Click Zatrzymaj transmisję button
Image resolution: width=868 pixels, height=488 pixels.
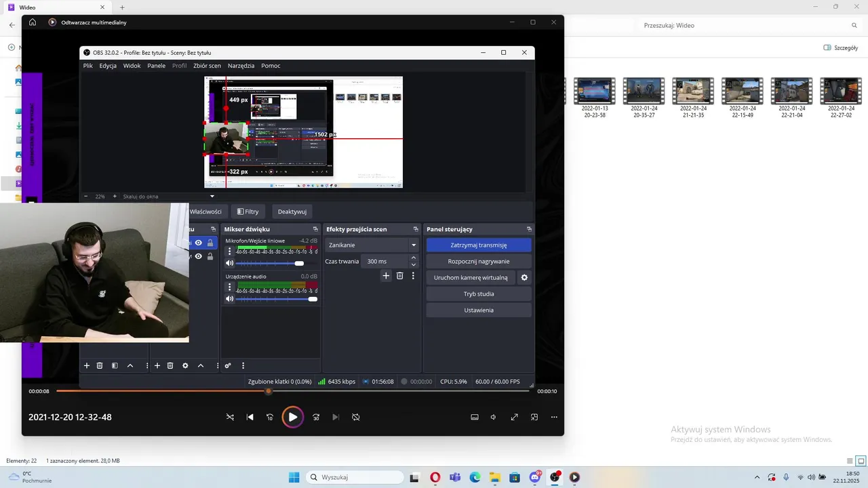point(479,245)
